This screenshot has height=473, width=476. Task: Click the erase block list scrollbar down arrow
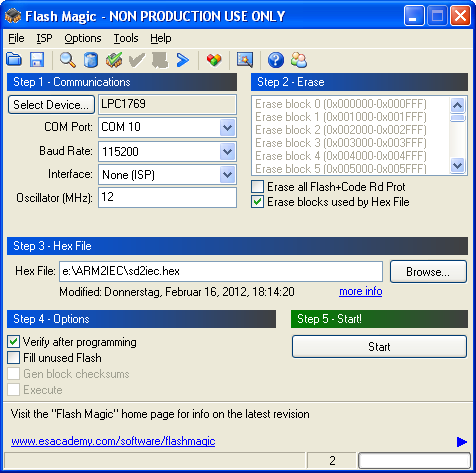pyautogui.click(x=457, y=165)
